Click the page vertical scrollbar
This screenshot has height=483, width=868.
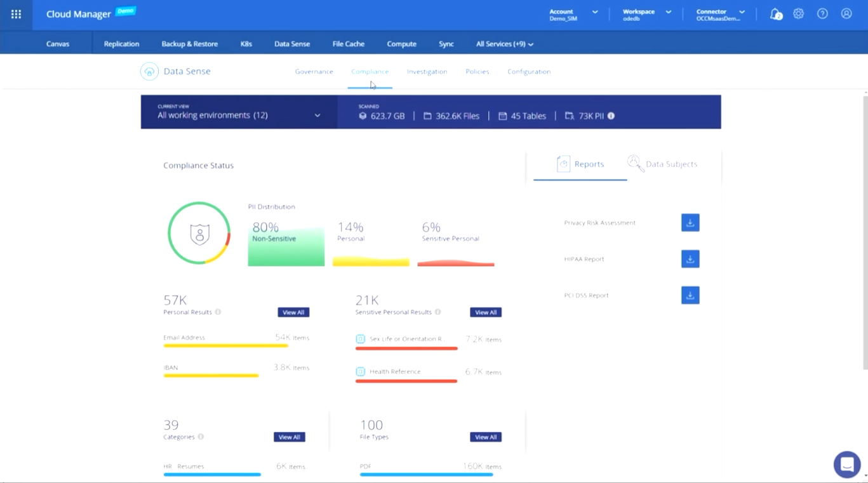tap(865, 232)
